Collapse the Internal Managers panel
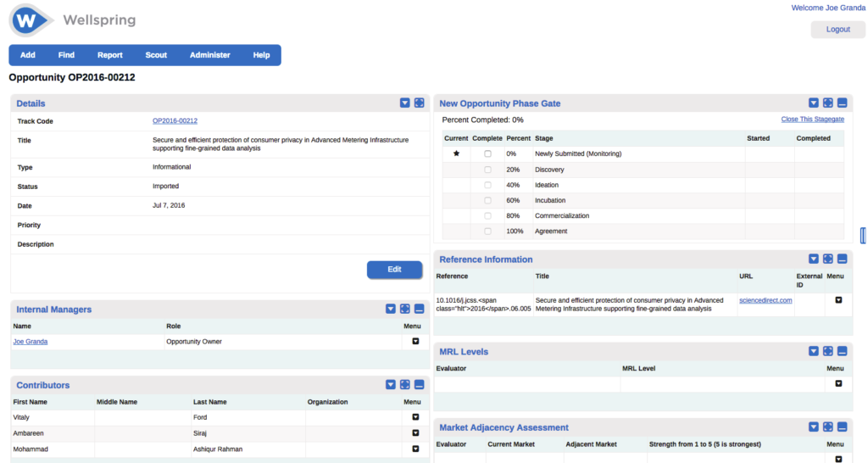868x463 pixels. point(419,310)
